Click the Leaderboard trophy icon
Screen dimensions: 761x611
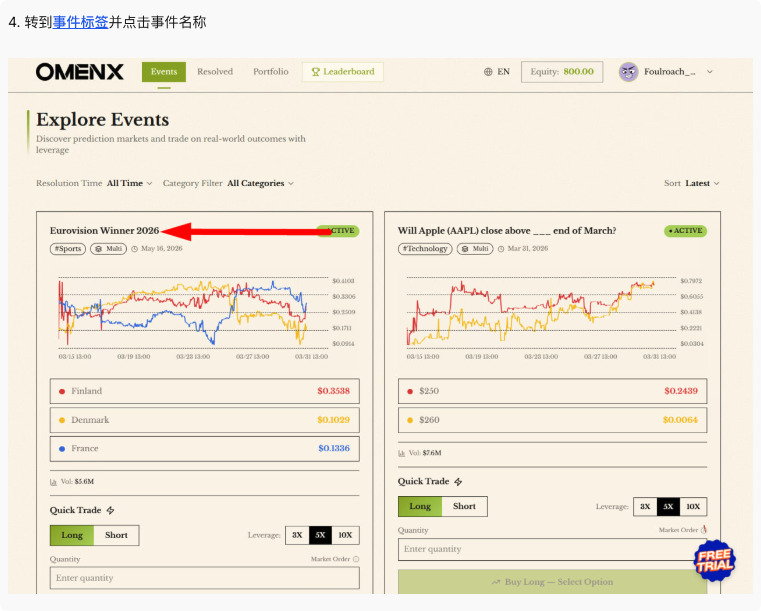point(315,72)
